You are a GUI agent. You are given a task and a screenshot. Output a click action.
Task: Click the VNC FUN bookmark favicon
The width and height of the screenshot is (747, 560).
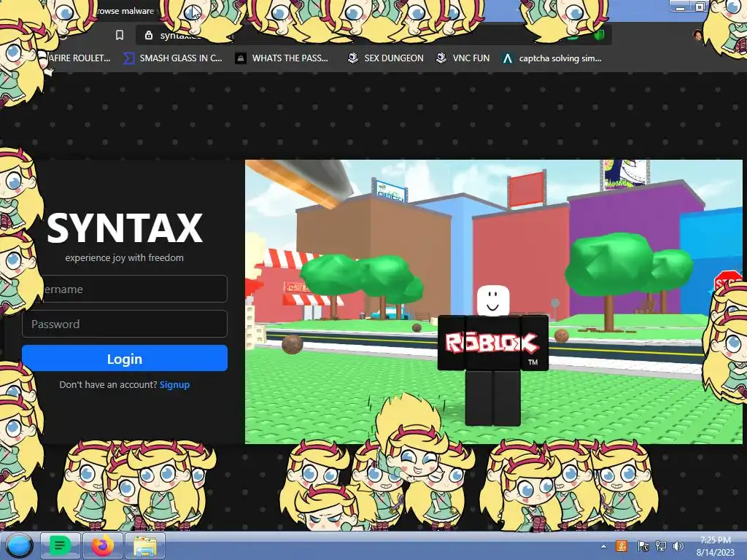point(441,58)
